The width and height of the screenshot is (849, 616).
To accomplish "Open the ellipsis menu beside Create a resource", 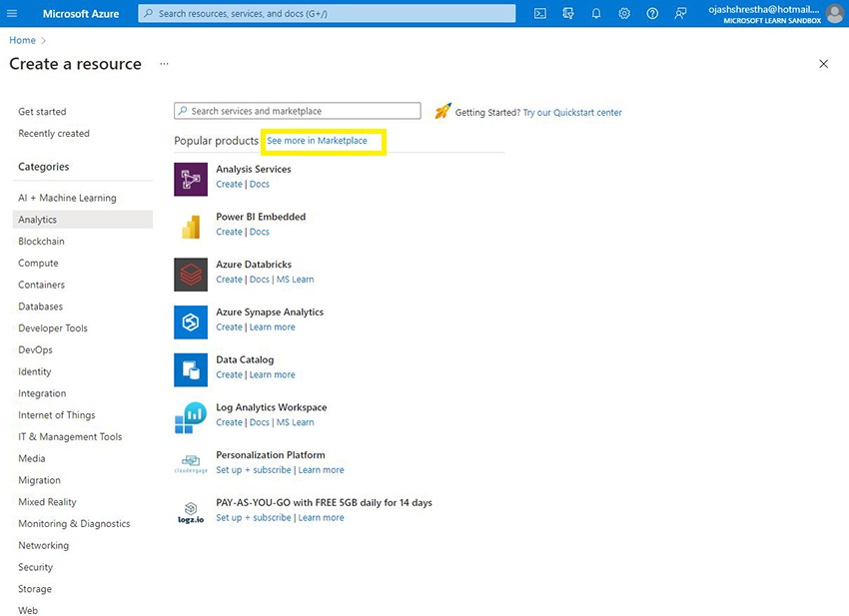I will coord(164,64).
